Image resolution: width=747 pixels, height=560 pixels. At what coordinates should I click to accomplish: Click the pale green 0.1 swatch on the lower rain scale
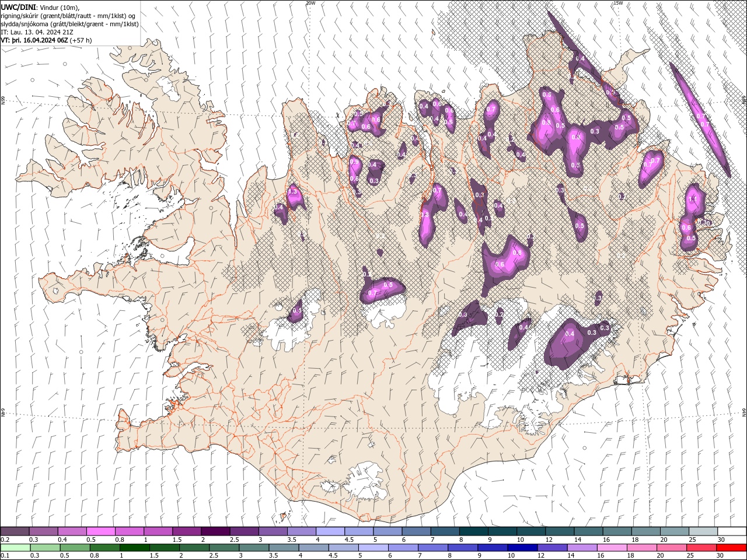(15, 548)
